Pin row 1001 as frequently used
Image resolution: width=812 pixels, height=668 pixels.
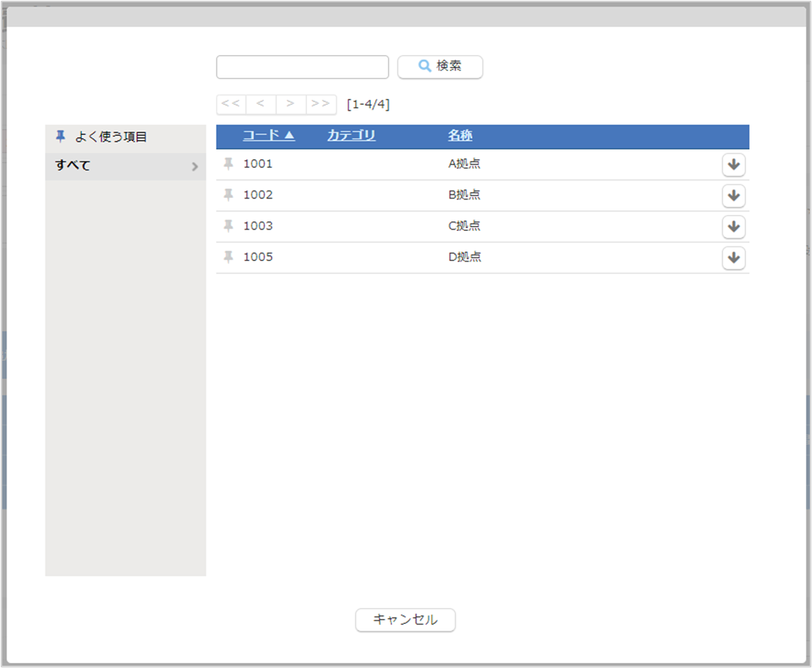click(x=228, y=164)
